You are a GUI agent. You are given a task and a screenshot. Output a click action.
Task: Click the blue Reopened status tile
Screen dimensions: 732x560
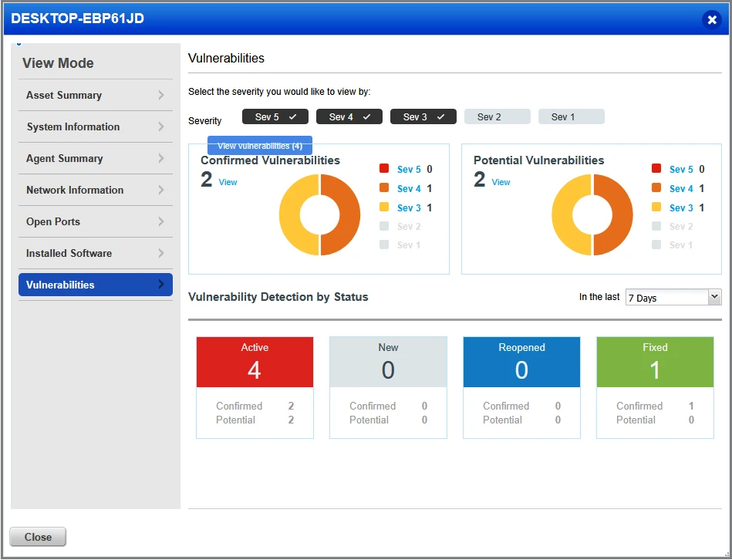point(521,362)
